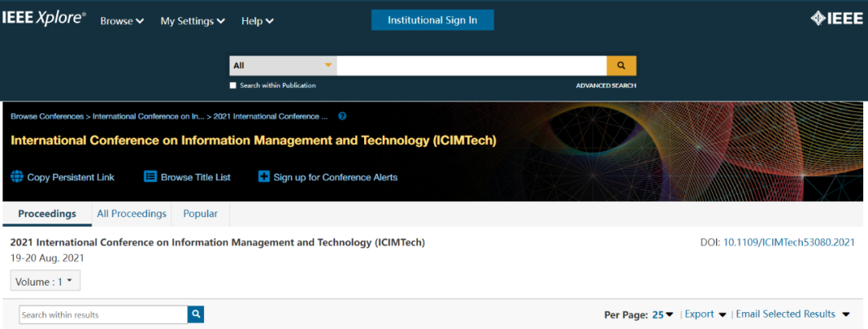
Task: Click the IEEE organization logo
Action: (x=837, y=19)
